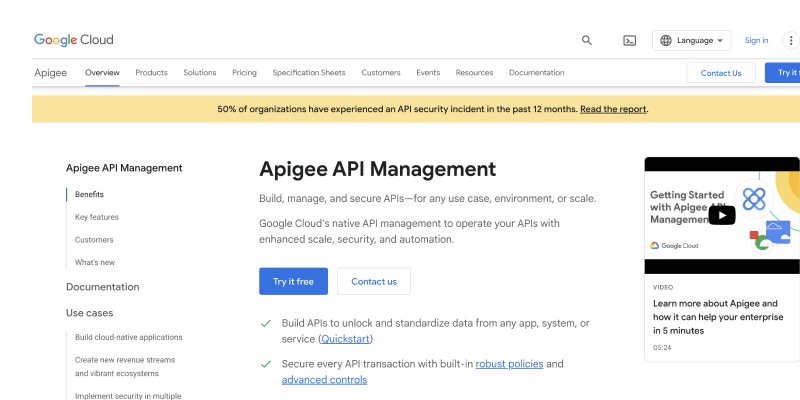This screenshot has width=800, height=400.
Task: Open the Documentation tab in navigation bar
Action: point(536,72)
